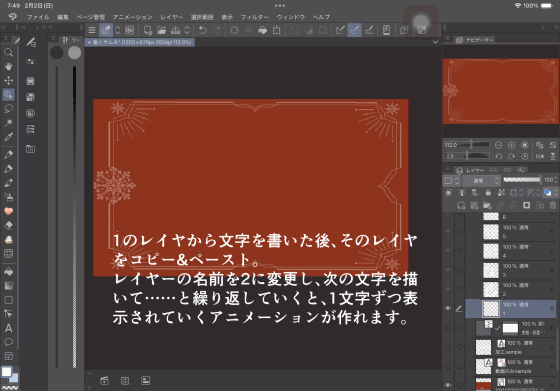Click up-down arrows next to Save icon
This screenshot has width=560, height=391.
coord(187,30)
